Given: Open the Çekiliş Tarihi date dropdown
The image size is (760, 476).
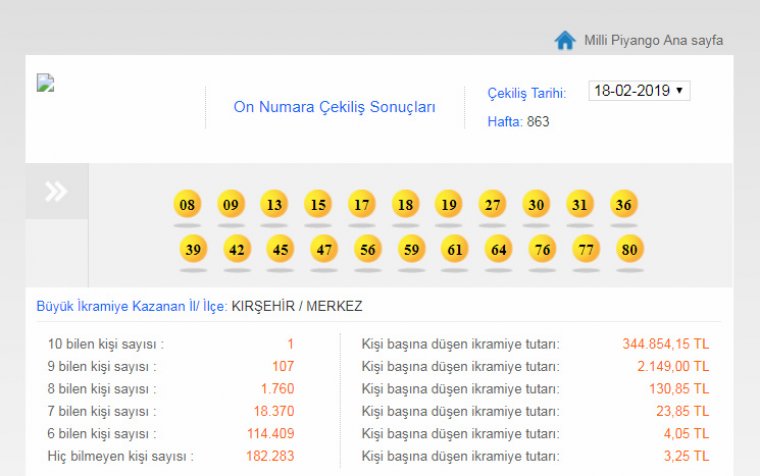Looking at the screenshot, I should (639, 91).
